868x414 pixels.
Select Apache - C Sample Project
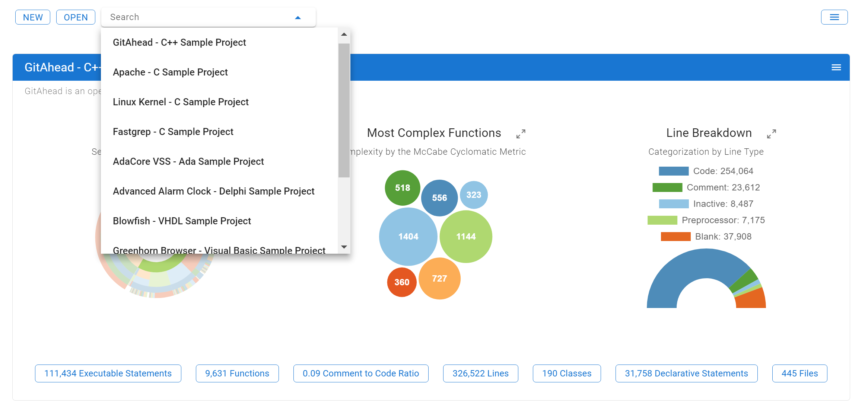tap(170, 72)
